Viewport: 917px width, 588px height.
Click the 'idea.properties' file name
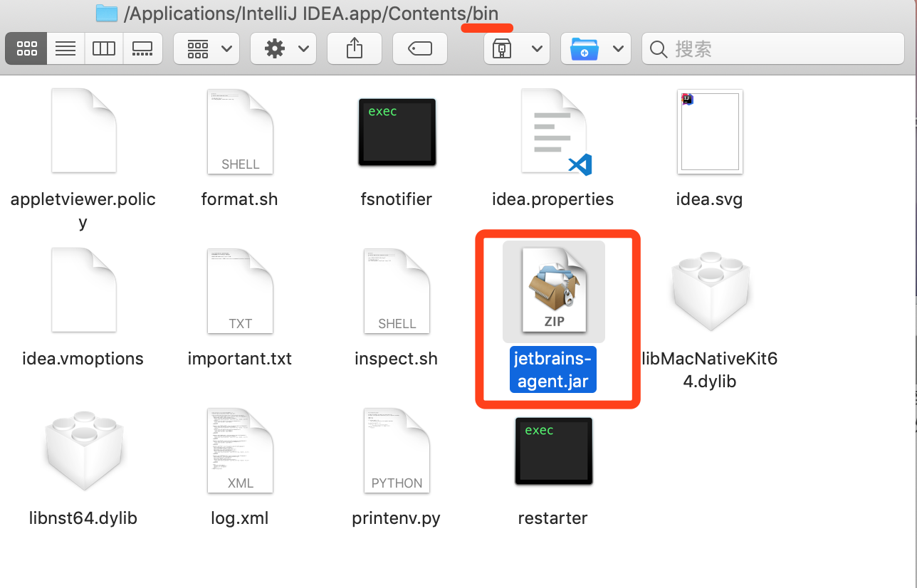[552, 199]
